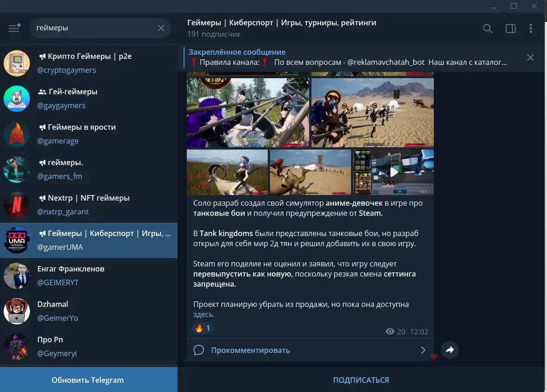Click the @cryptogaymers username
This screenshot has width=547, height=392.
(67, 70)
